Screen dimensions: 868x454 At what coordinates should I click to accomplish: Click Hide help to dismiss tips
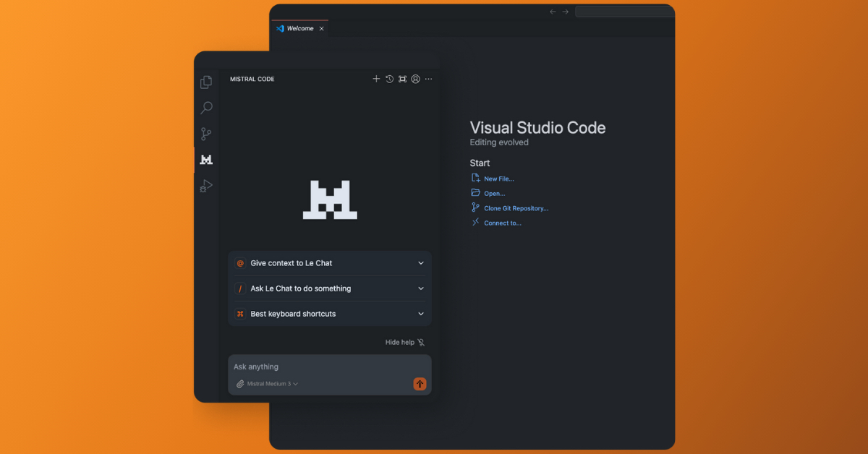point(405,342)
